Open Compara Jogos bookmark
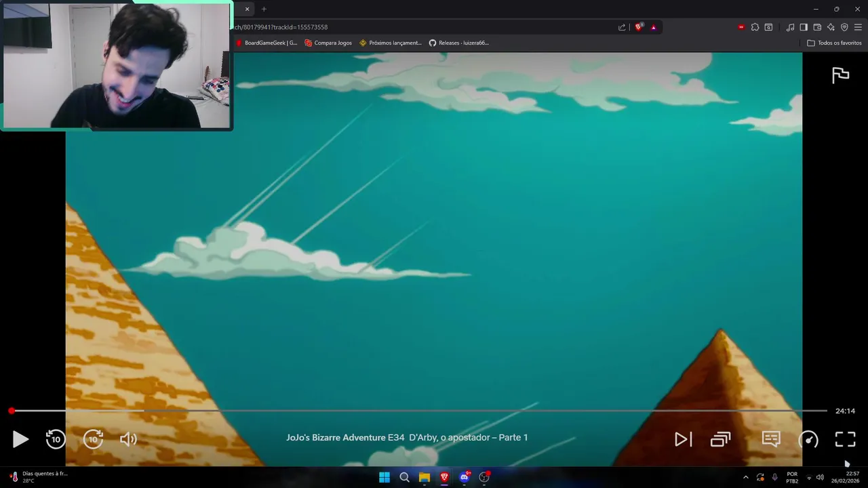The image size is (868, 488). 328,43
